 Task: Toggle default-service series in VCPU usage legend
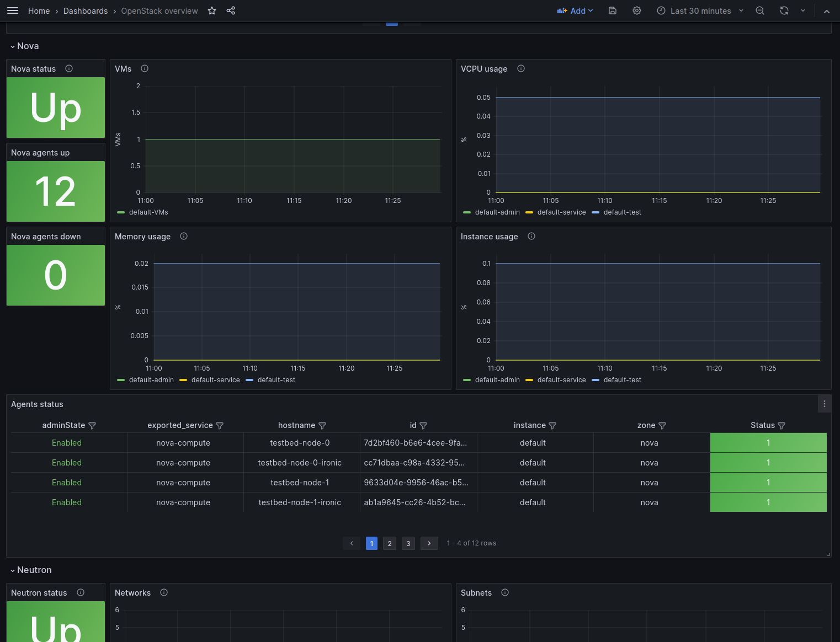pyautogui.click(x=561, y=212)
